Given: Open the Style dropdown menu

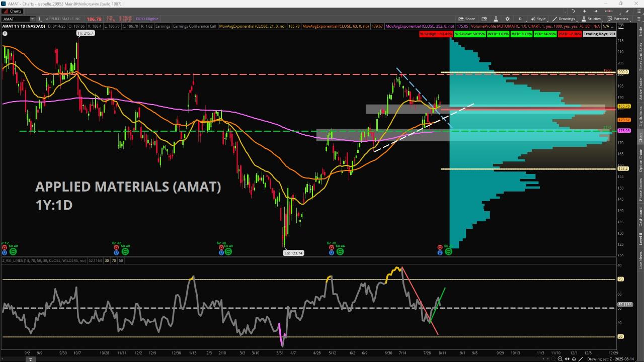Looking at the screenshot, I should pyautogui.click(x=538, y=19).
